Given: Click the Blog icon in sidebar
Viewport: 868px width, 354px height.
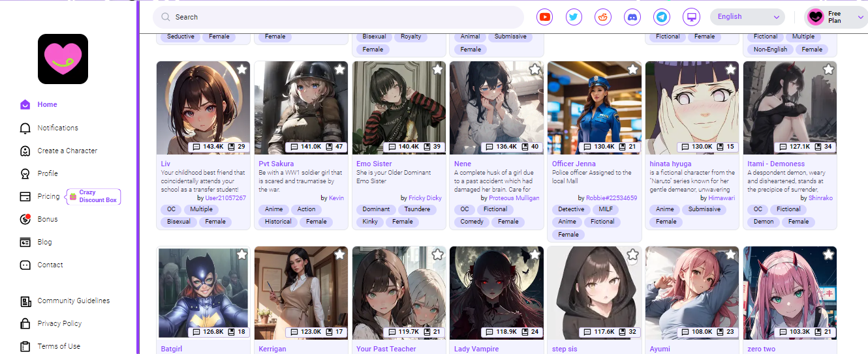Looking at the screenshot, I should tap(25, 242).
